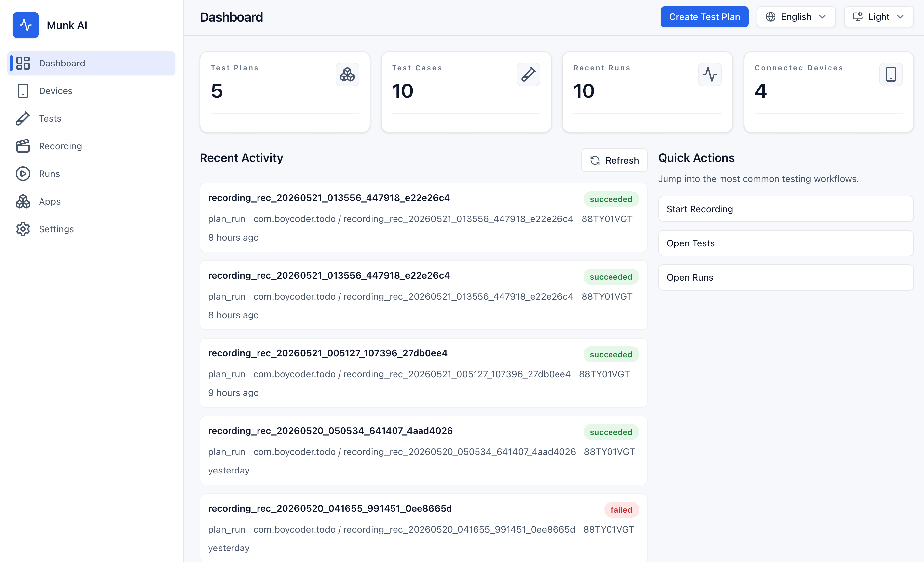Open the Recent Runs card title
The image size is (924, 562).
pos(602,68)
